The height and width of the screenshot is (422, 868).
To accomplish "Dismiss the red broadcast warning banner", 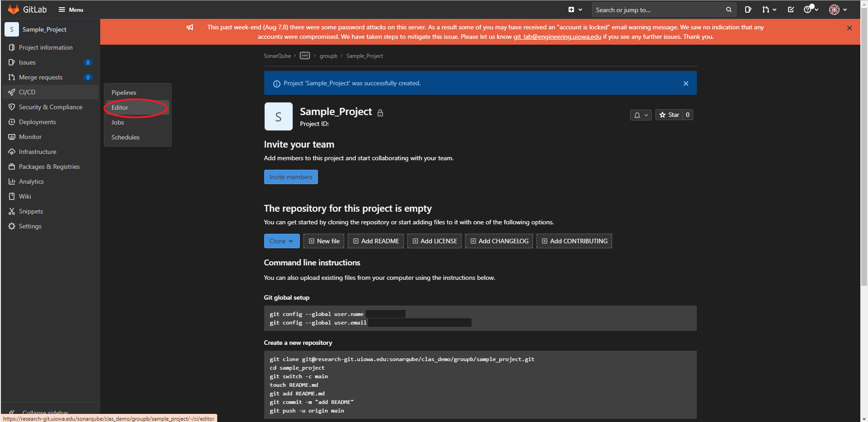I will (x=849, y=28).
